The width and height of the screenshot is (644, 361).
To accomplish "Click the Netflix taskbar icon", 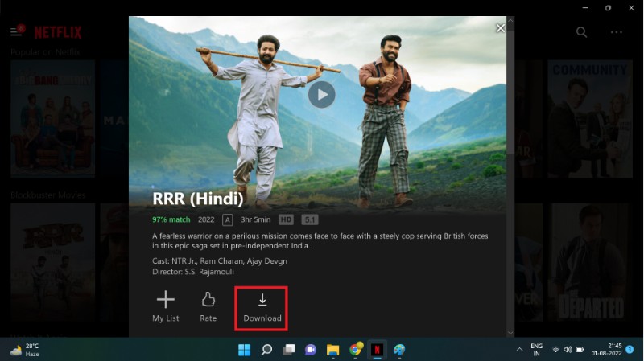I will click(377, 350).
